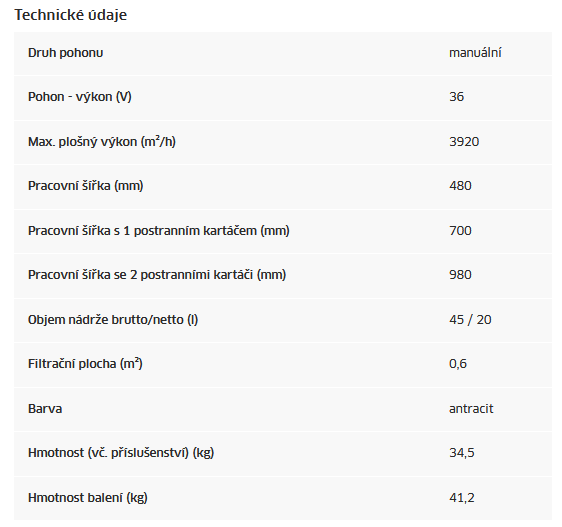The width and height of the screenshot is (562, 527).
Task: Click the value 700
Action: tap(461, 231)
